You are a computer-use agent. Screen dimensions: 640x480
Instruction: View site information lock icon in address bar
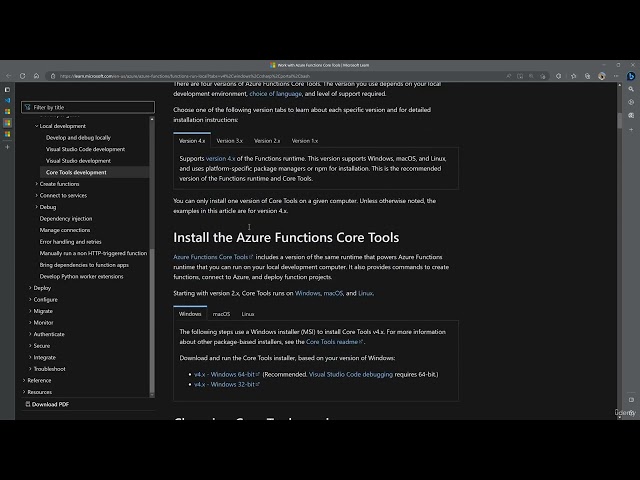pos(53,76)
